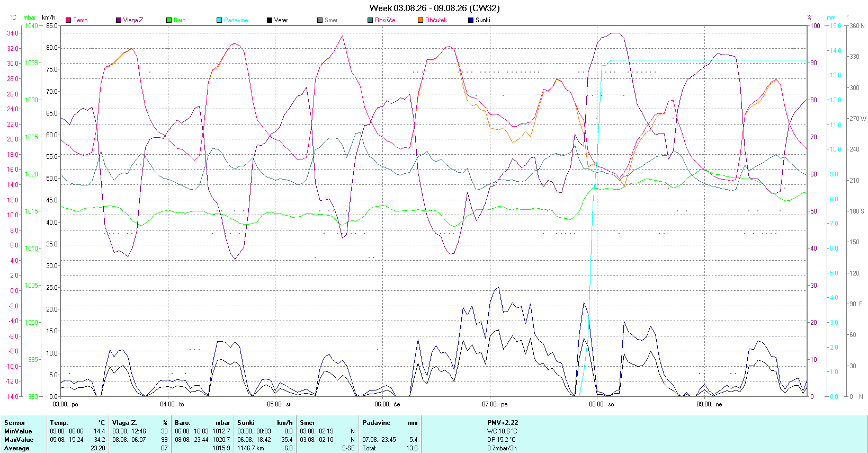Click the 'Rosišče' label in the legend
Screen dimensions: 868x453
pos(385,20)
